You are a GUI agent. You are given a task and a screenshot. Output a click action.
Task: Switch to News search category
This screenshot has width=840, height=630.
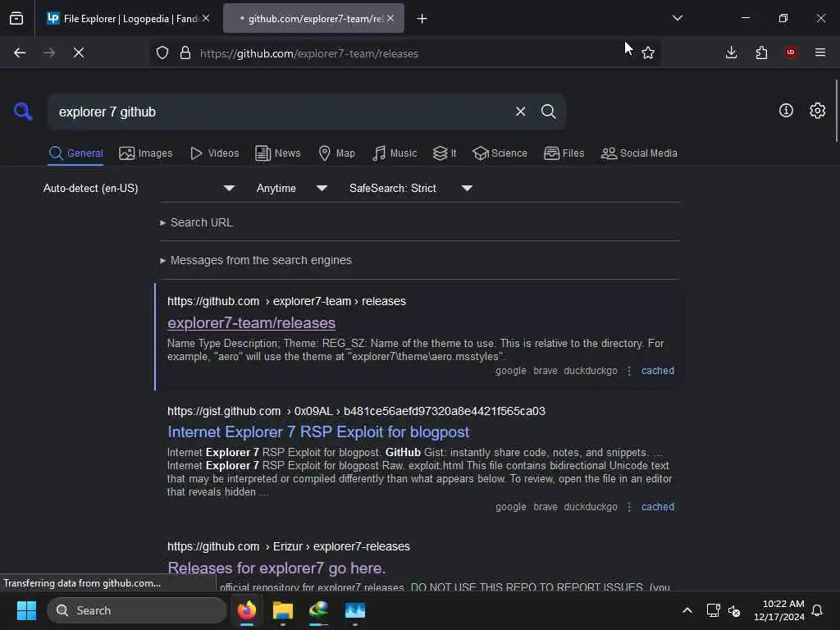[x=277, y=153]
